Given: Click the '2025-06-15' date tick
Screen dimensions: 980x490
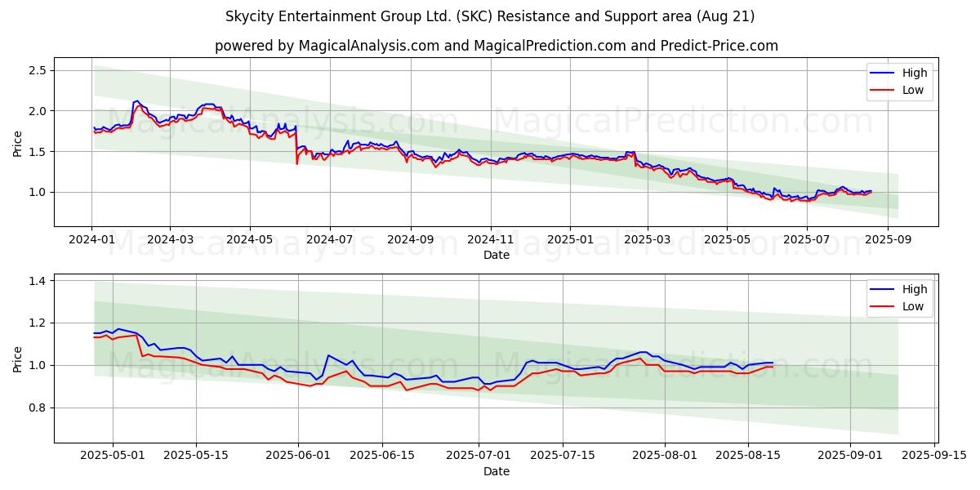Looking at the screenshot, I should tap(382, 457).
